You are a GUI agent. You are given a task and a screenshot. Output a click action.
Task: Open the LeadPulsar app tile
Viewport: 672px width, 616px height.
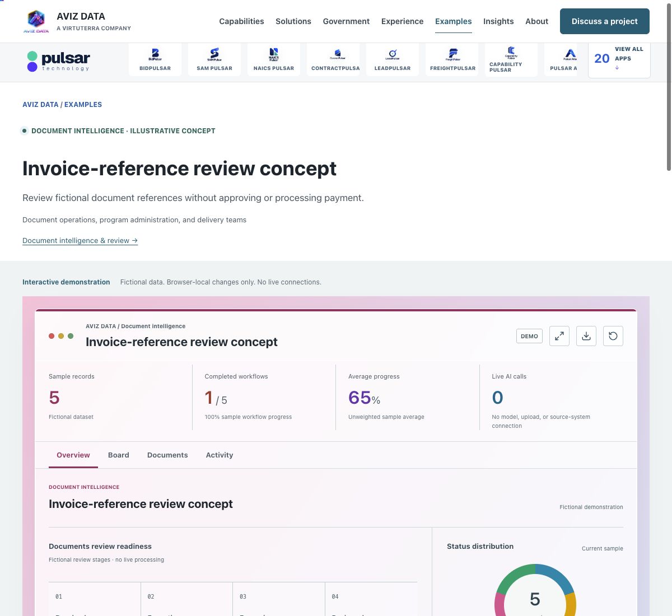393,60
